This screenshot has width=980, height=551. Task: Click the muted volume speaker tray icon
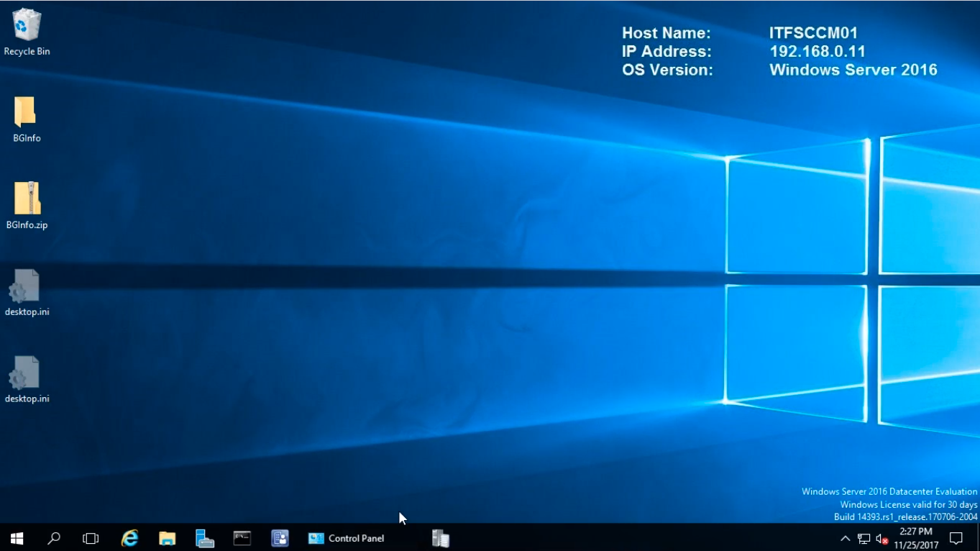(x=882, y=539)
